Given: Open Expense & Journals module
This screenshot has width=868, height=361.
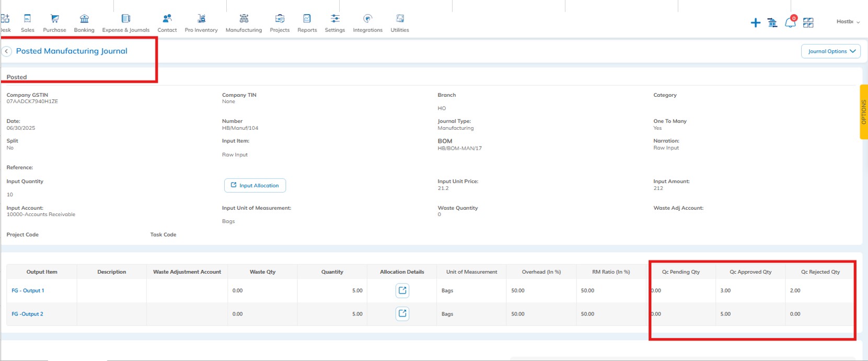Looking at the screenshot, I should (x=126, y=24).
